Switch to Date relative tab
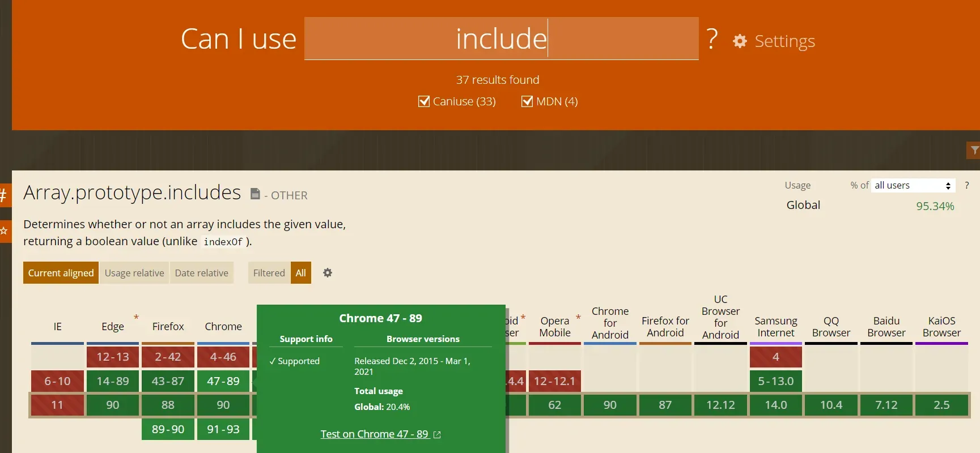Viewport: 980px width, 453px height. [201, 273]
